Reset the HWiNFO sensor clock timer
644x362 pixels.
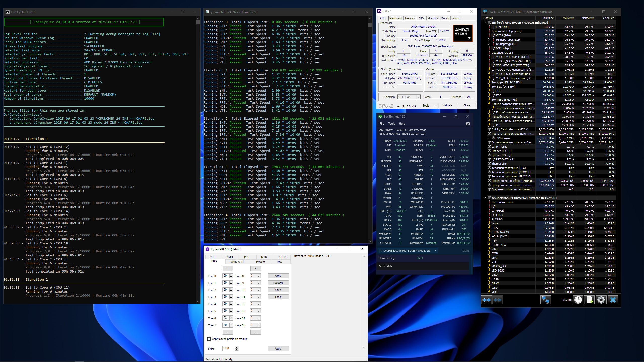[578, 300]
